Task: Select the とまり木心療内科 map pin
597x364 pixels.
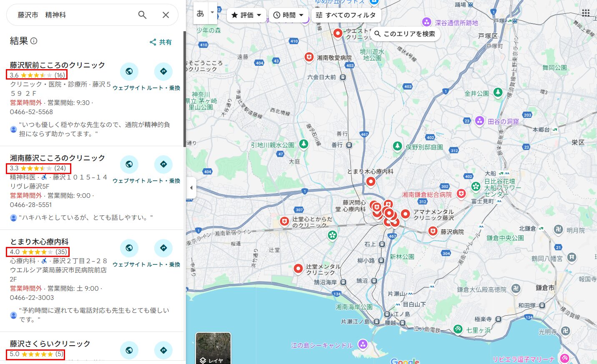Action: coord(371,181)
